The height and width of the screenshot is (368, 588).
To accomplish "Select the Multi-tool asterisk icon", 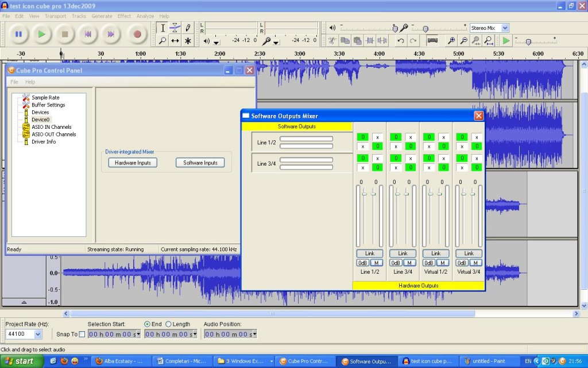I will [x=188, y=41].
